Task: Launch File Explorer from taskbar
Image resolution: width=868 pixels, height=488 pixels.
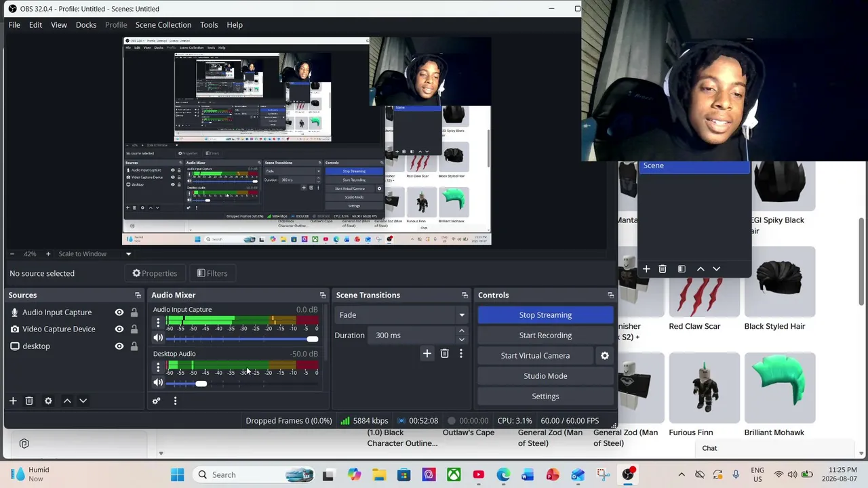Action: [378, 474]
